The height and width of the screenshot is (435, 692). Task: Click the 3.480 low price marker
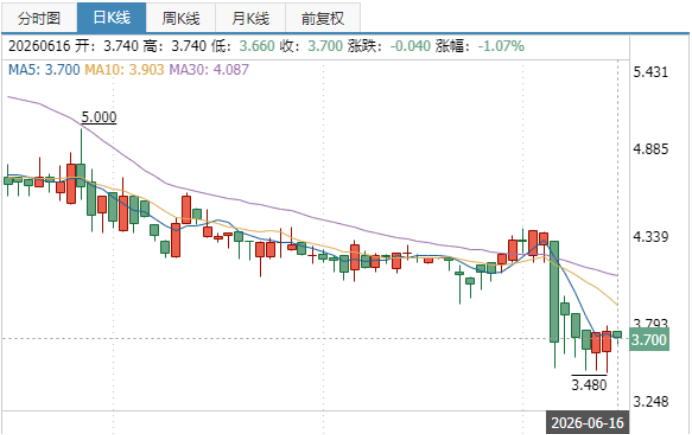[x=589, y=385]
